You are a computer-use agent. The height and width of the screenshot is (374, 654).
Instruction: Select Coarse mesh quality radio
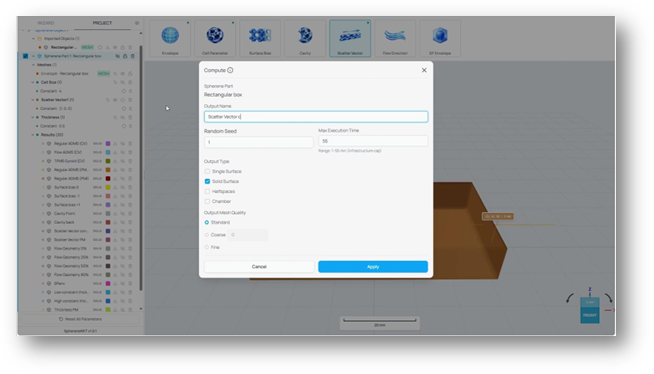206,235
